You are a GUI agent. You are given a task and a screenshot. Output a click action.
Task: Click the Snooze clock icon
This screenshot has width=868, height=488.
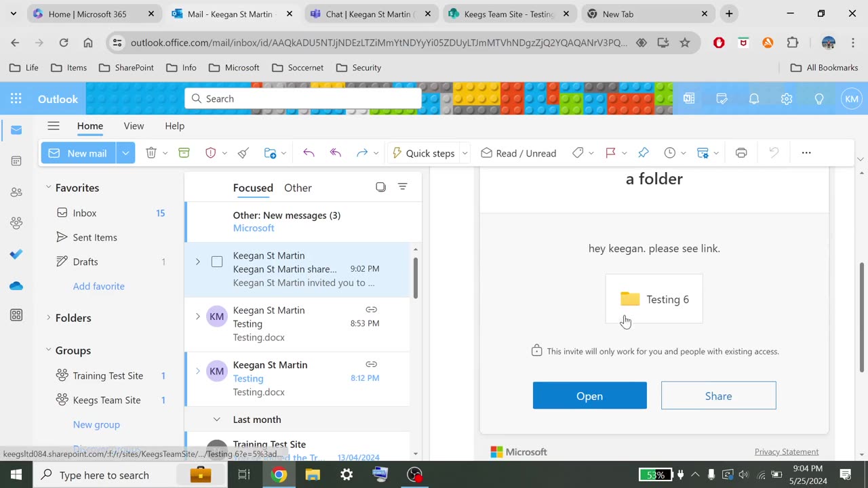[670, 153]
